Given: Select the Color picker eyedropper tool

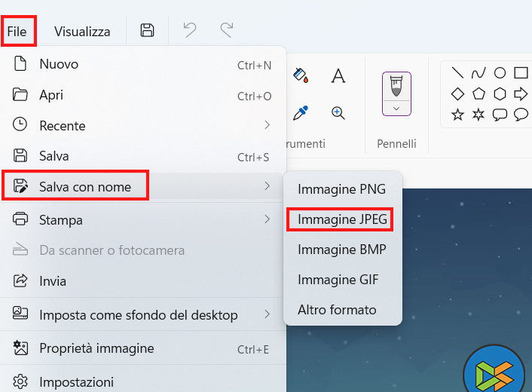Looking at the screenshot, I should tap(301, 112).
